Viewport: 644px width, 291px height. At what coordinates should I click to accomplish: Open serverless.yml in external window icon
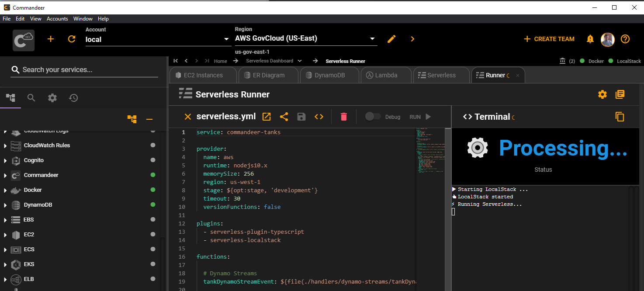(267, 117)
